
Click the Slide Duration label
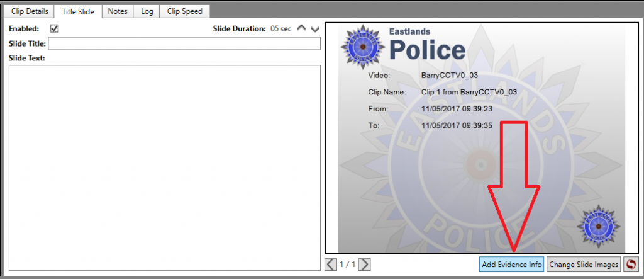click(x=240, y=29)
